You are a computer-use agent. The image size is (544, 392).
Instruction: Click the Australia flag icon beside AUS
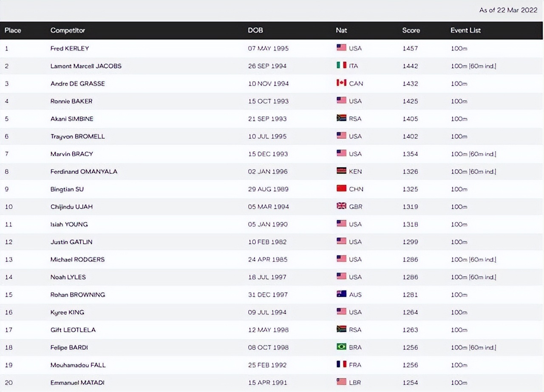point(341,294)
